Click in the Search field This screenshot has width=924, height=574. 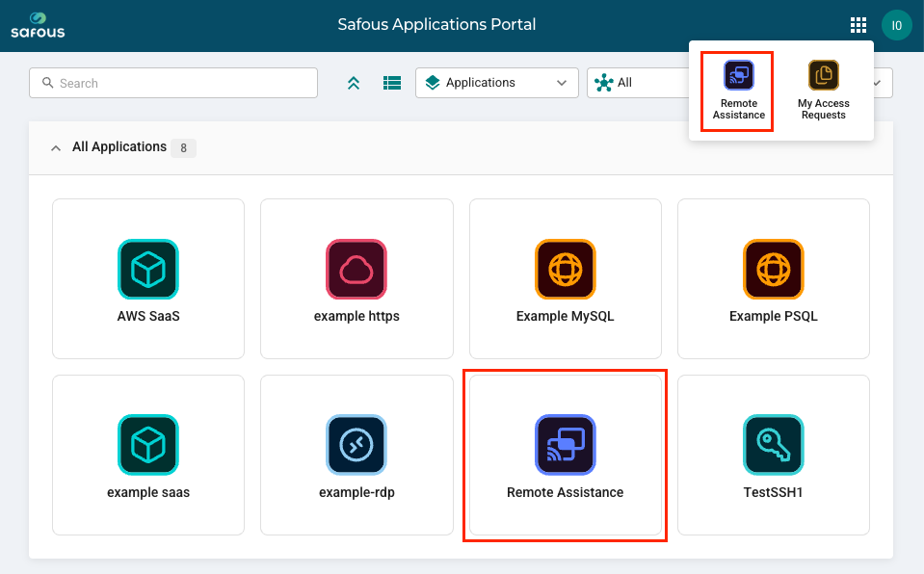point(173,83)
